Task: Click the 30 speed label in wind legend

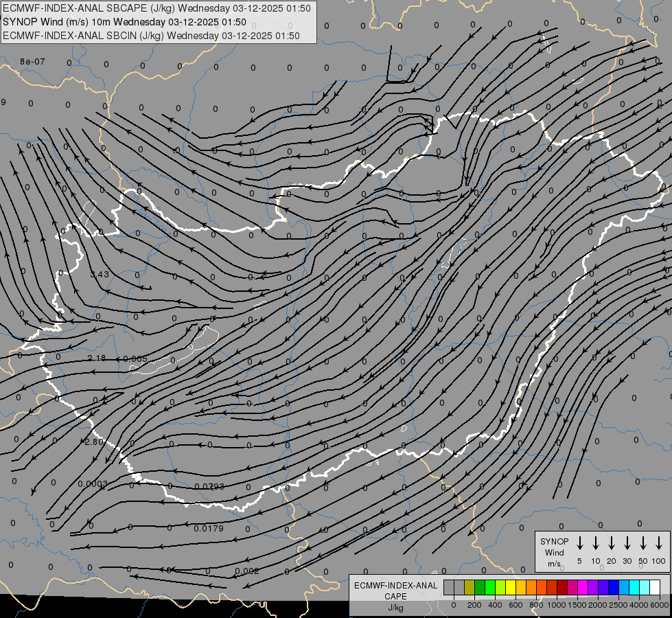Action: (x=627, y=561)
